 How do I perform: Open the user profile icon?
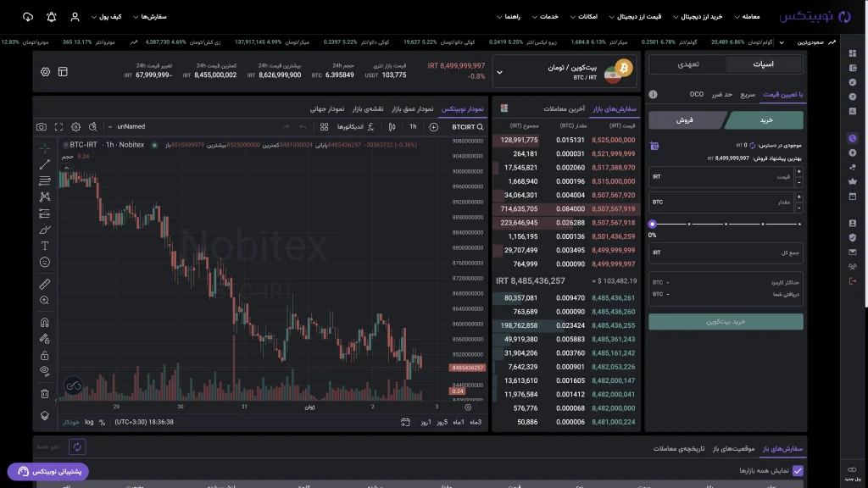coord(75,17)
